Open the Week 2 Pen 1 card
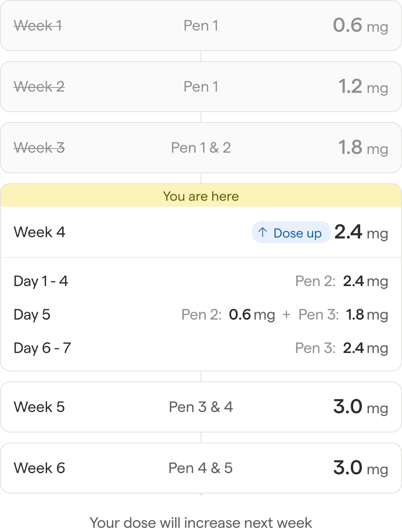Viewport: 402px width, 532px height. (x=201, y=87)
